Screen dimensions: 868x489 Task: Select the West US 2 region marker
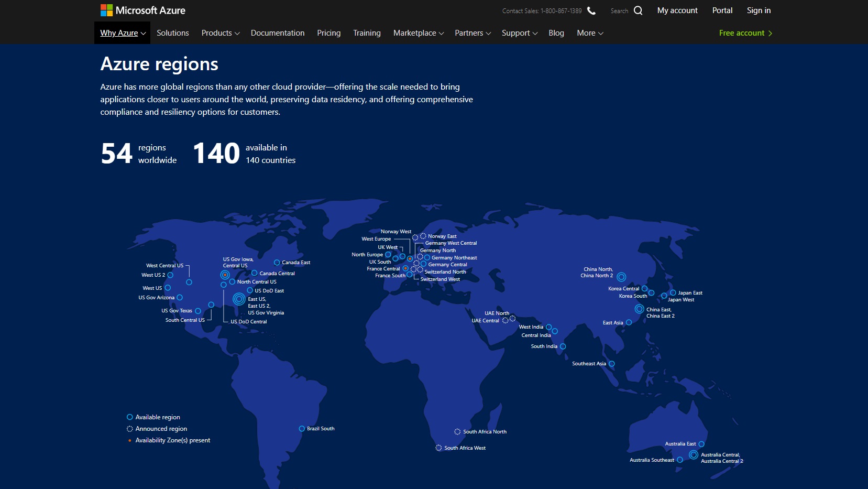click(170, 275)
